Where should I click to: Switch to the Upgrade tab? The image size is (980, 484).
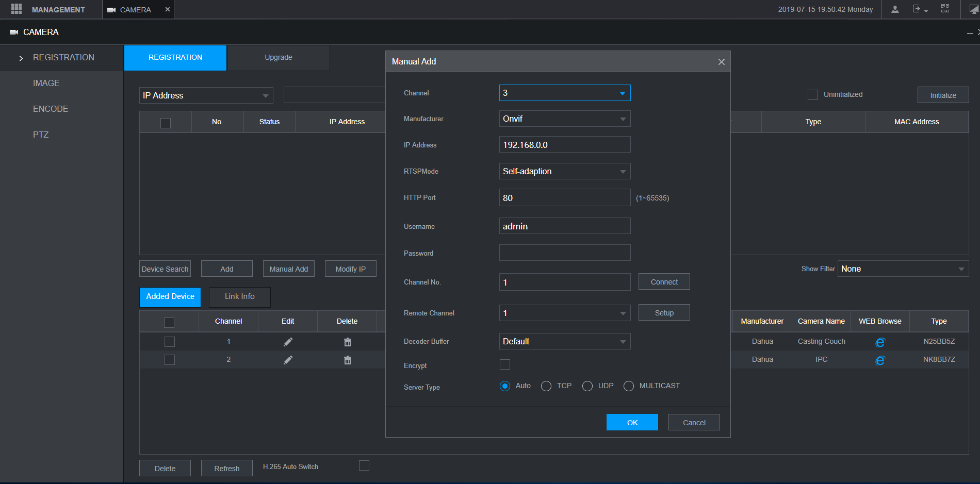(279, 58)
